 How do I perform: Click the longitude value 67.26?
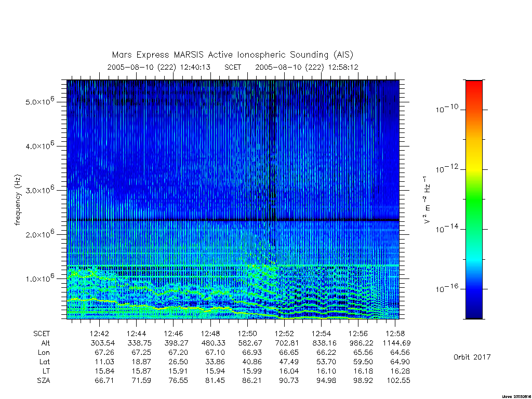[x=104, y=352]
